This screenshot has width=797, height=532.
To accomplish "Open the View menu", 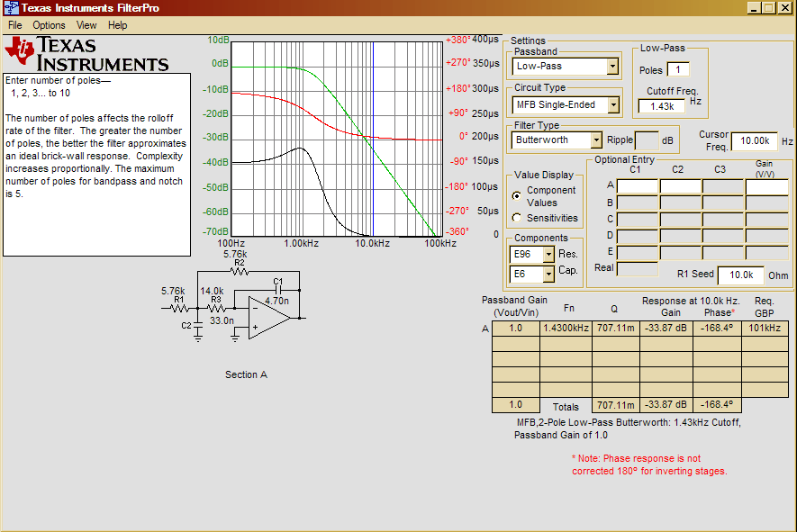I will (86, 25).
